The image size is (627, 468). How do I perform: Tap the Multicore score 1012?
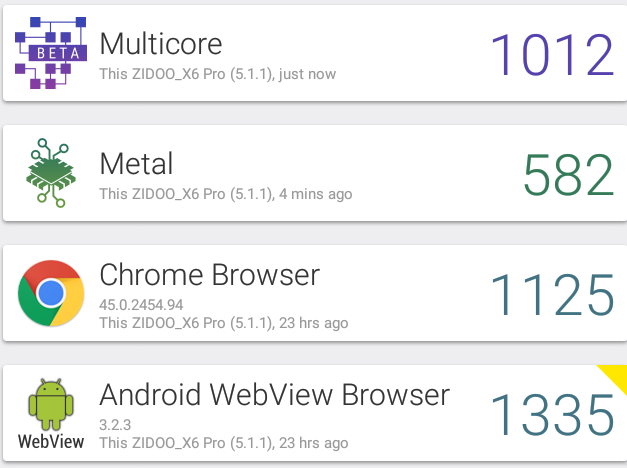(x=552, y=55)
